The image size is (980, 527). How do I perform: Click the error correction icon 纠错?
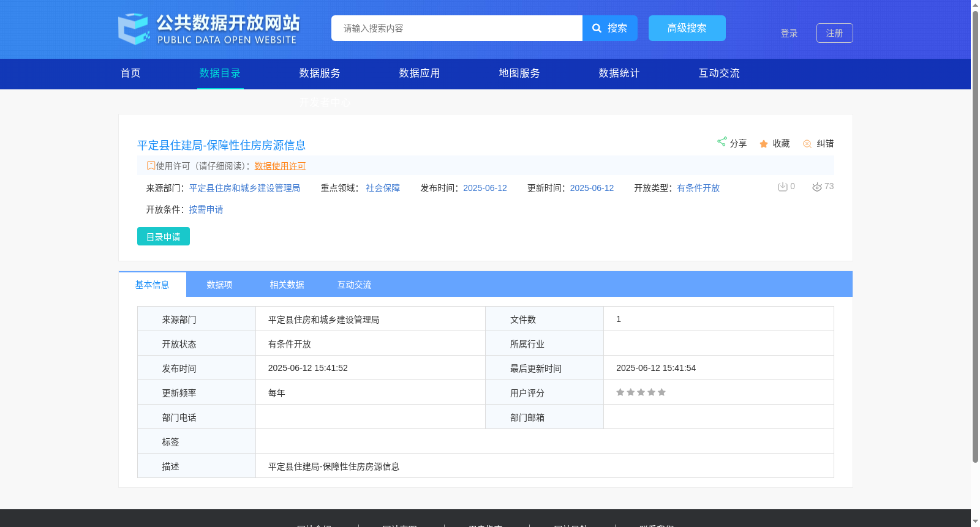click(807, 144)
